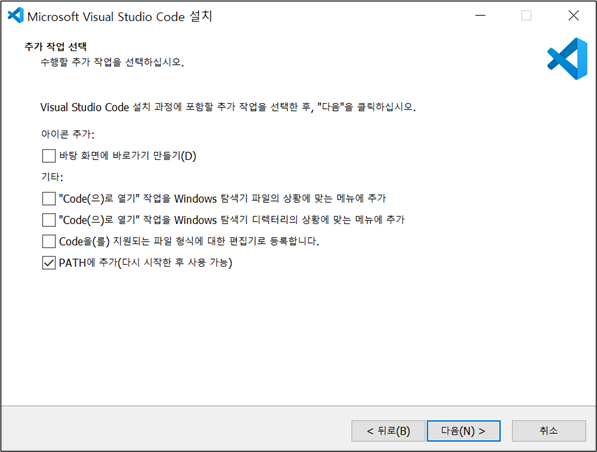Tick the option to register Code as the editor for supported file types
This screenshot has width=597, height=452.
pyautogui.click(x=49, y=241)
